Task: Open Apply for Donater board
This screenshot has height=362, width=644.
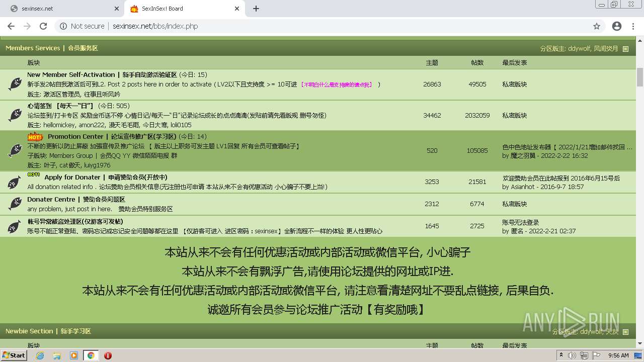Action: pyautogui.click(x=106, y=177)
